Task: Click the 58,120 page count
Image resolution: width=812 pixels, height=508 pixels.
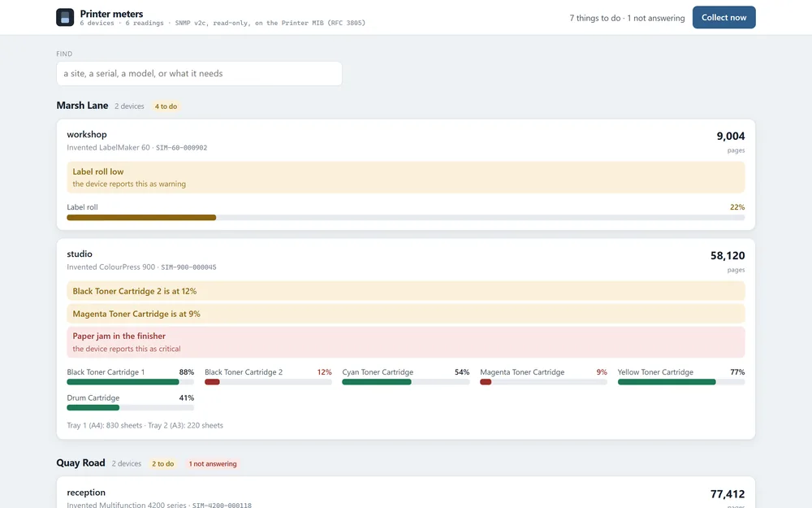Action: pos(728,255)
